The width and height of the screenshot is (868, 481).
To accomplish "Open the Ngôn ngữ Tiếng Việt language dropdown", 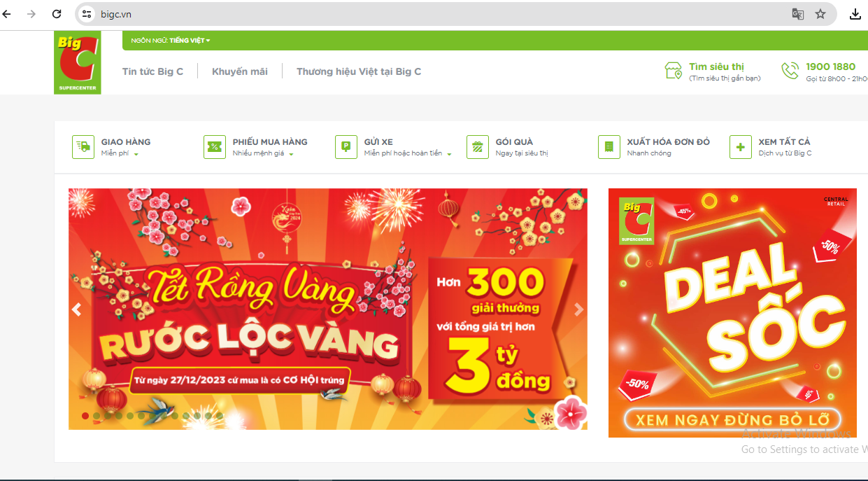I will 171,41.
